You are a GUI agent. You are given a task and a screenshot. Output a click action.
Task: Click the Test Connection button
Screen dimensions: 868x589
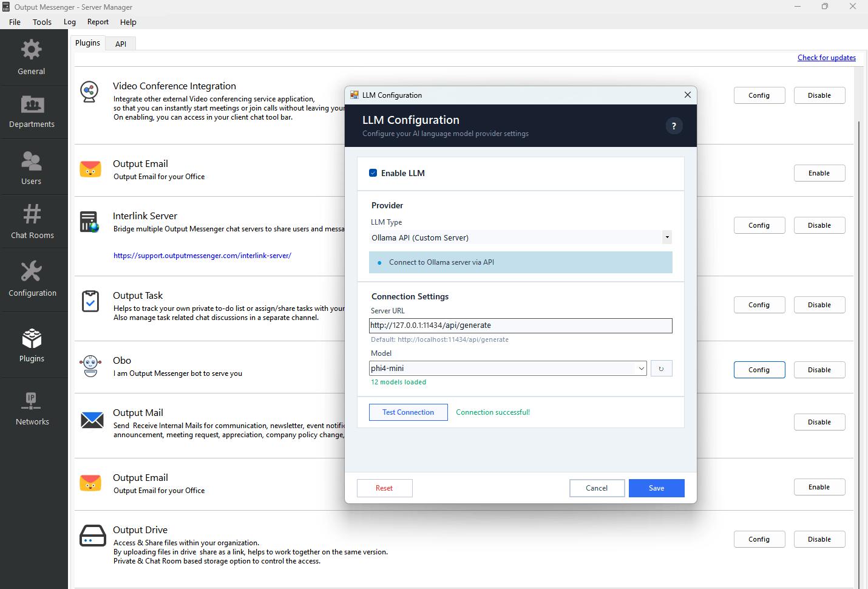[x=408, y=412]
